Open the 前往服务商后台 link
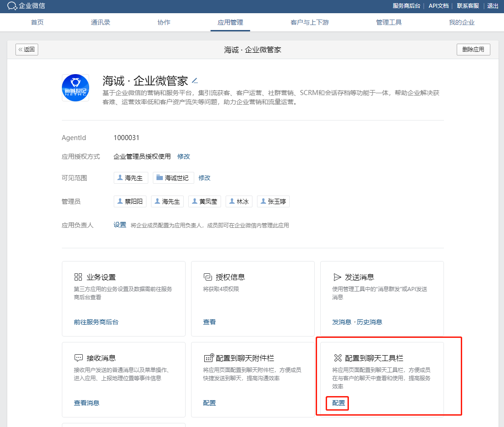 tap(96, 322)
